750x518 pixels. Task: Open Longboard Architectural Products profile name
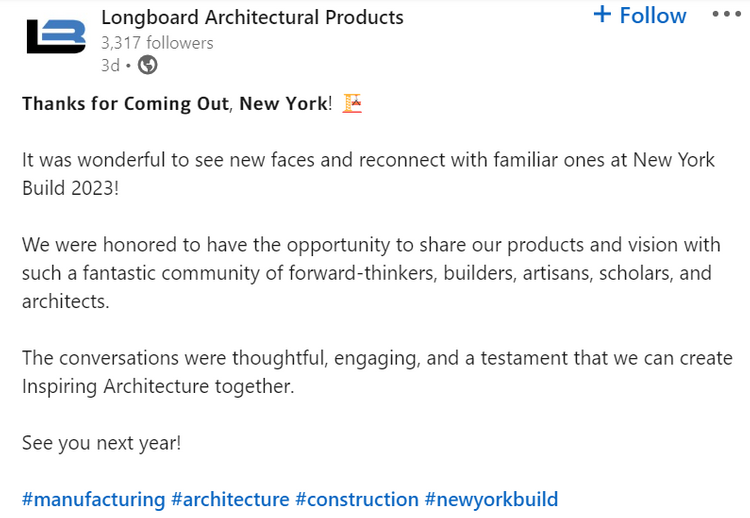click(x=252, y=18)
